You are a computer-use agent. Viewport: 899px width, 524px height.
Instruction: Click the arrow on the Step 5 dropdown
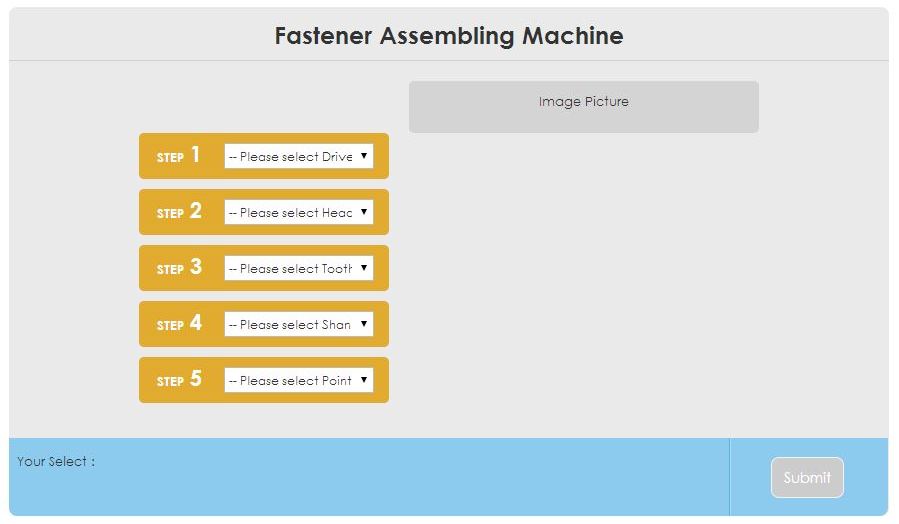click(x=364, y=380)
